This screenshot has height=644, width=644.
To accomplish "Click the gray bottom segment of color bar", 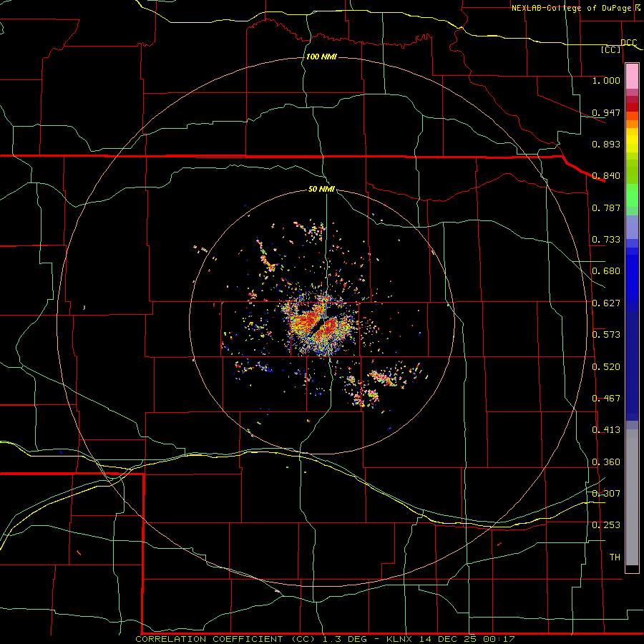I will 632,497.
